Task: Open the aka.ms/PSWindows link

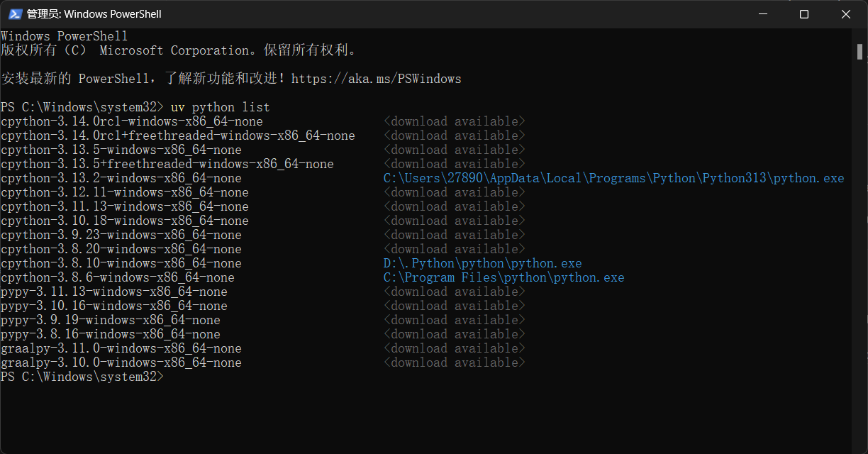Action: point(376,79)
